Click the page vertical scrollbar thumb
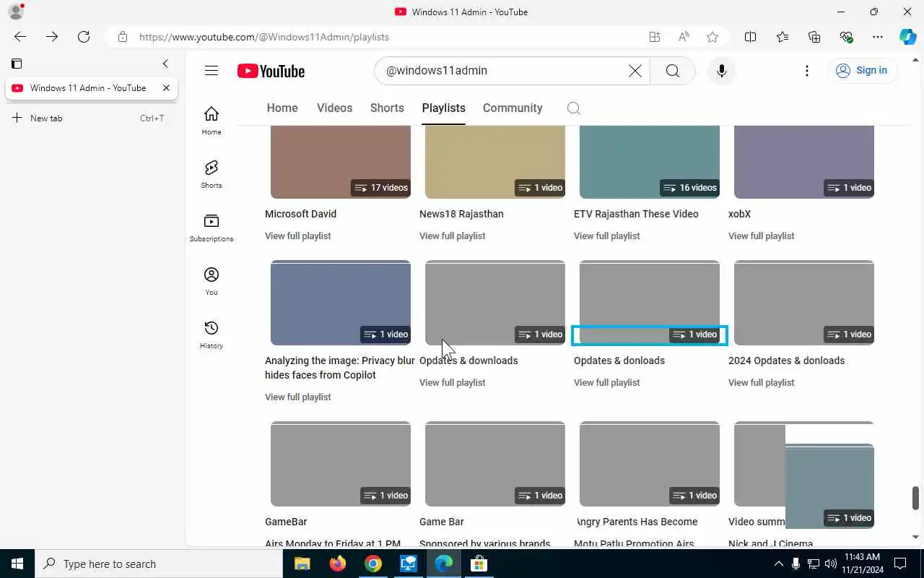Image resolution: width=924 pixels, height=578 pixels. pyautogui.click(x=915, y=498)
